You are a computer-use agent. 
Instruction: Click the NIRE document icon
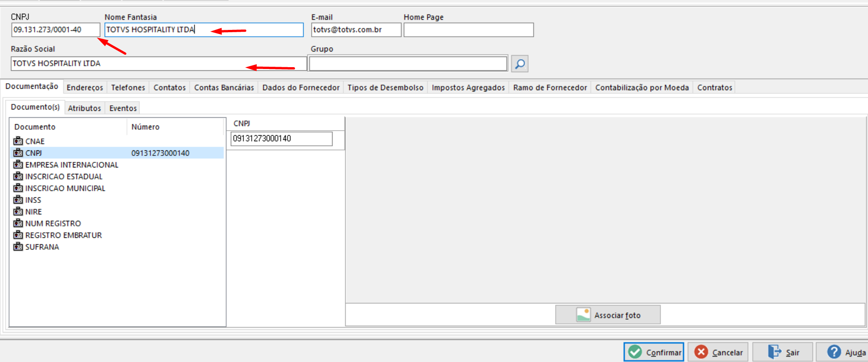pos(18,211)
